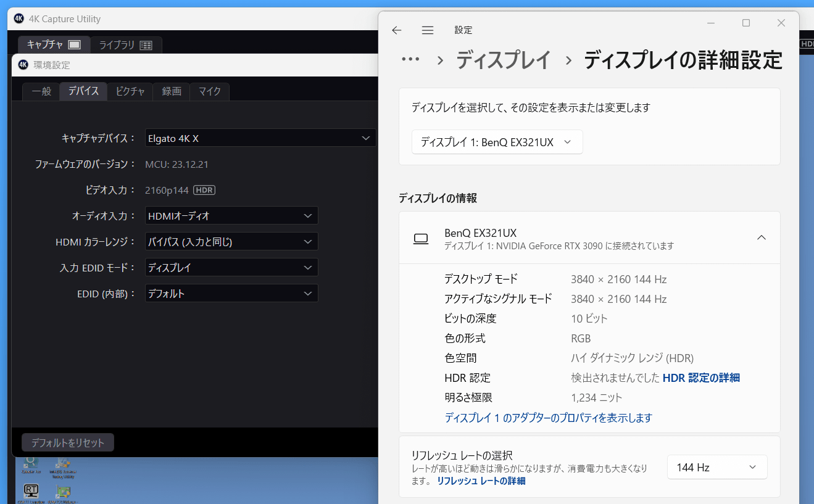Click the 検出されませんでした HDR status text
Image resolution: width=814 pixels, height=504 pixels.
[615, 378]
